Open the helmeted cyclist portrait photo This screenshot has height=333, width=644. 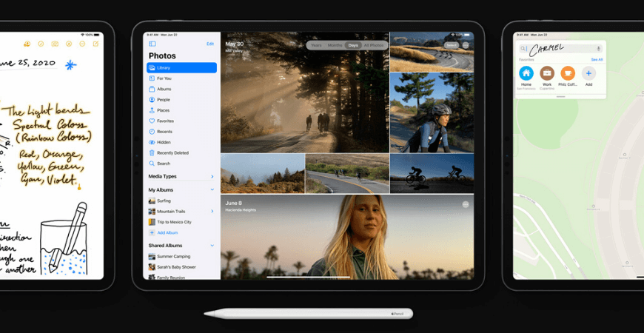(x=432, y=113)
